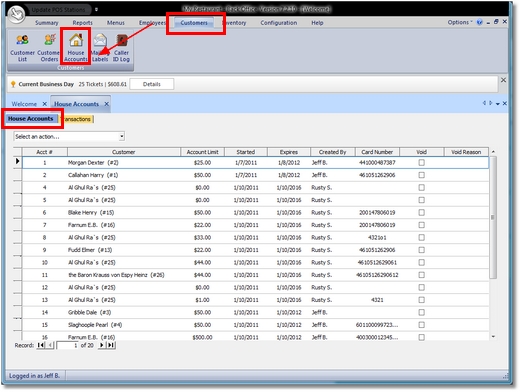Image resolution: width=520 pixels, height=392 pixels.
Task: Select the House Accounts sub-tab
Action: point(31,119)
